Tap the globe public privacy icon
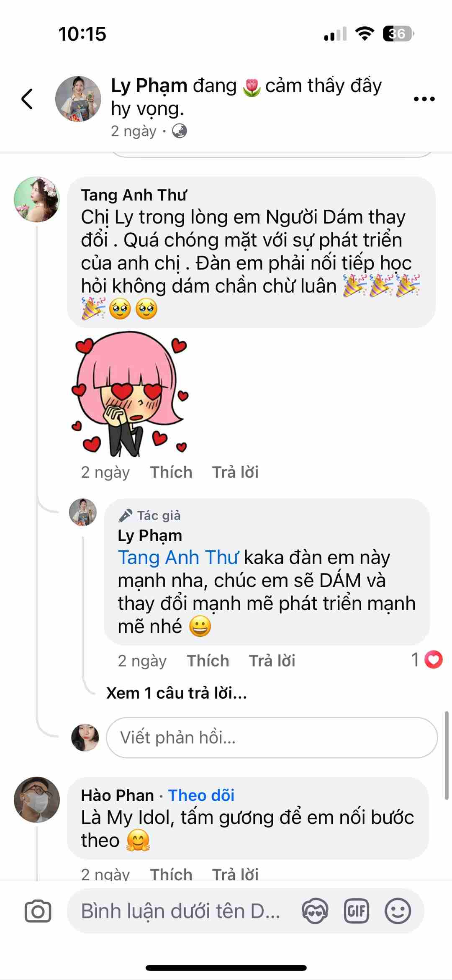Screen dimensions: 452x980 180,131
